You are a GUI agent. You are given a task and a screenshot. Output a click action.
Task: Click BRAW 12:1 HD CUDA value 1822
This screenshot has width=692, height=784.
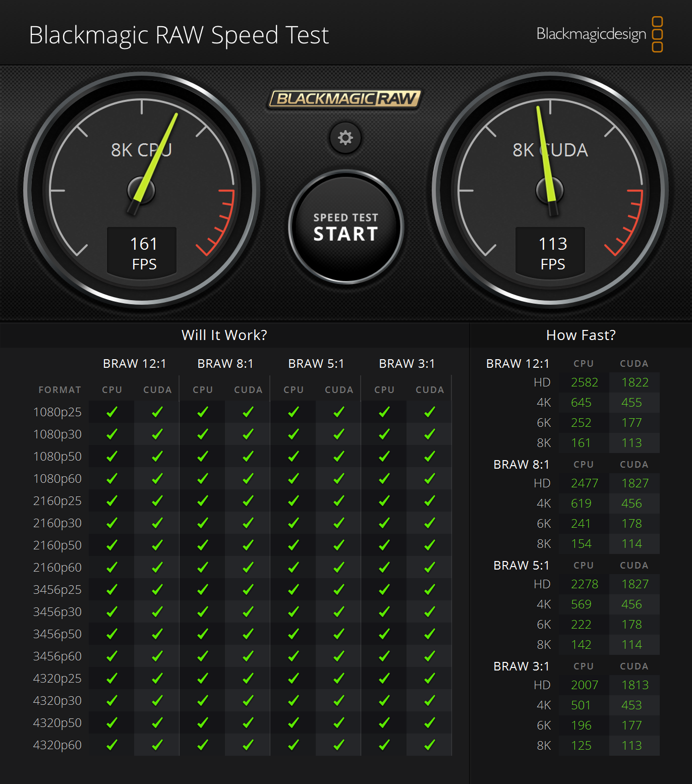click(x=635, y=382)
